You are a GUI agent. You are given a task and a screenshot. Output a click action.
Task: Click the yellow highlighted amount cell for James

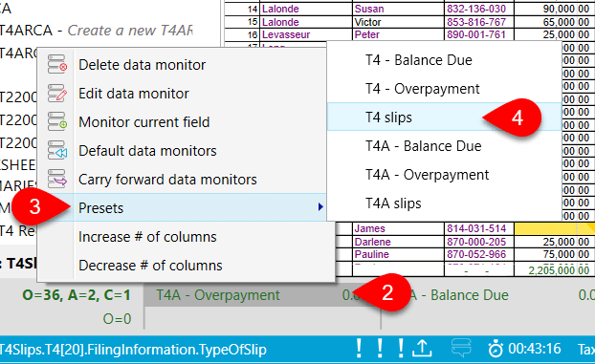click(x=555, y=228)
